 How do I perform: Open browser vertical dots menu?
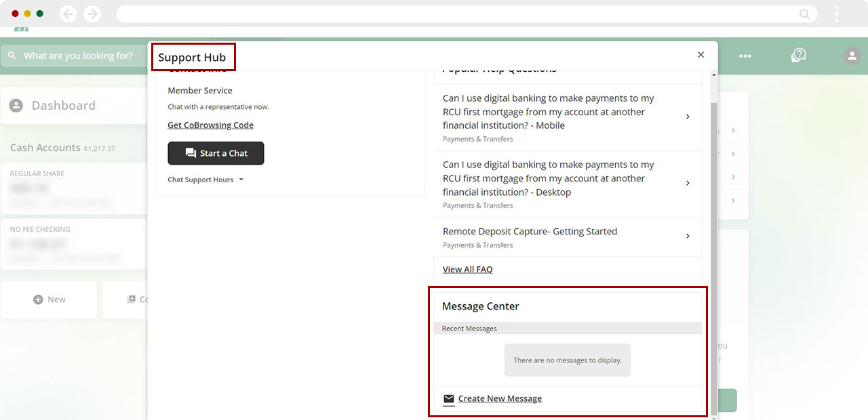tap(837, 14)
